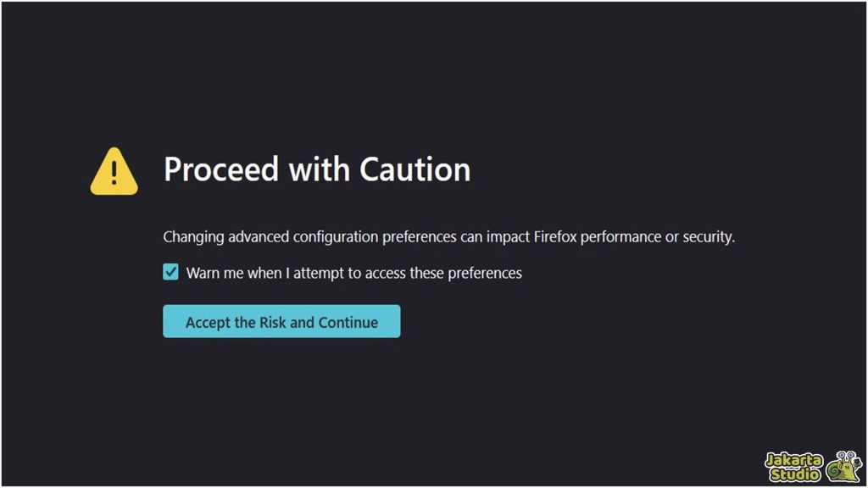
Task: Click the yellow warning triangle icon
Action: pos(114,171)
